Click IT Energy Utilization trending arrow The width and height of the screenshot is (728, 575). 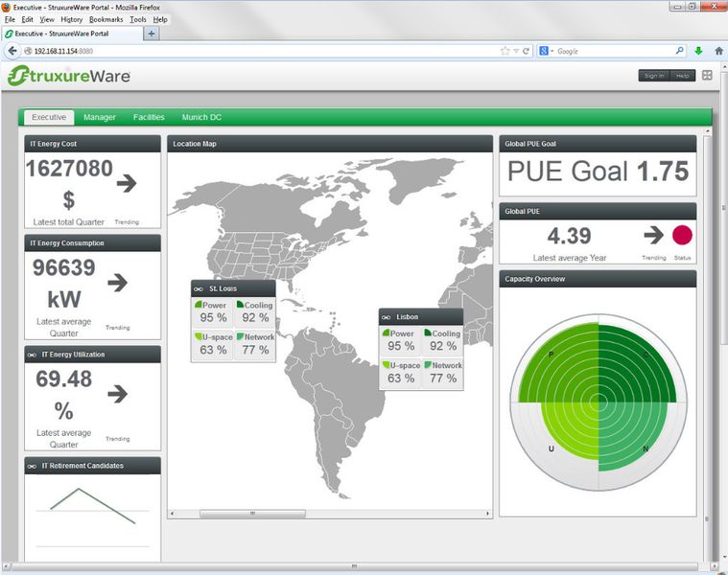(x=117, y=394)
